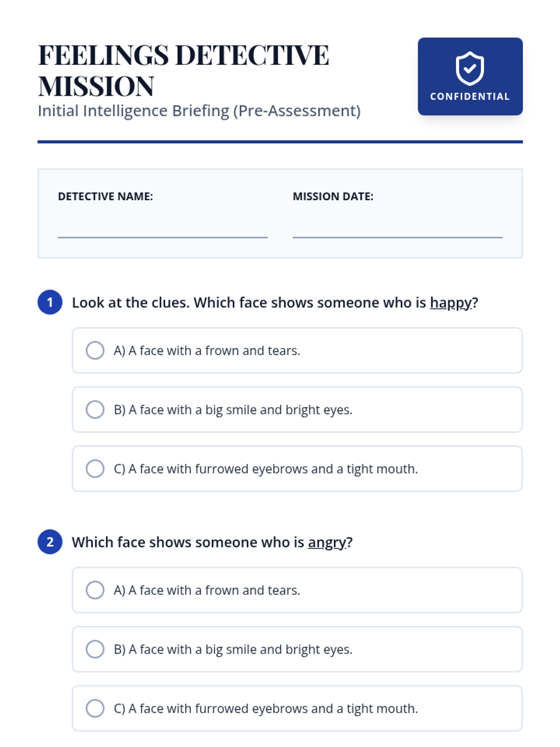Select question 1 option C furrowed eyebrows
This screenshot has height=747, width=560.
pos(95,469)
